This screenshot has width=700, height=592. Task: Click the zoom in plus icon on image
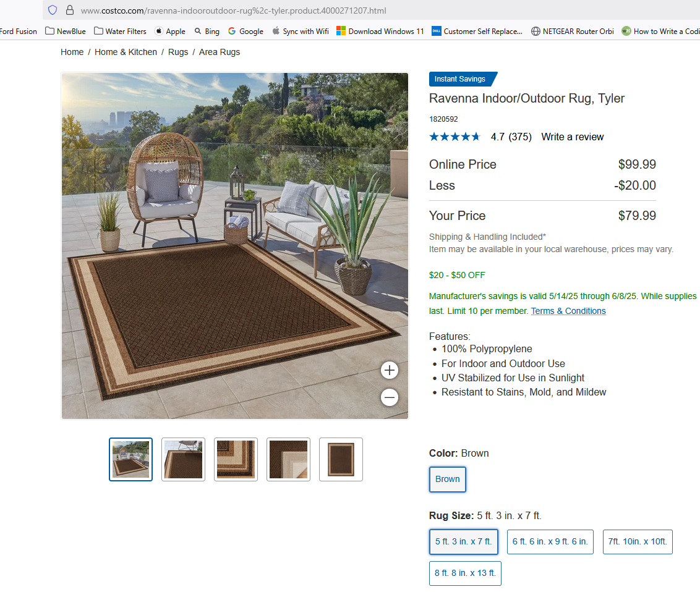390,370
